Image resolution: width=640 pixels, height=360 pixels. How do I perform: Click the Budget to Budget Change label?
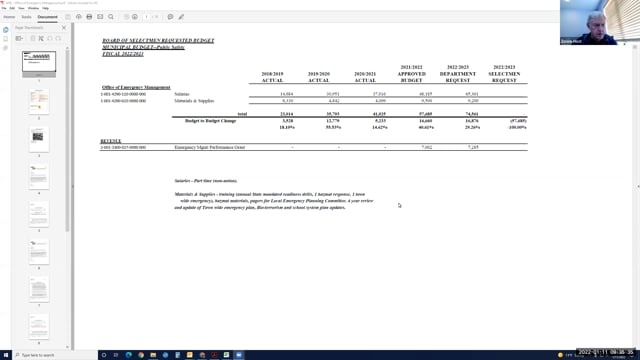click(210, 121)
